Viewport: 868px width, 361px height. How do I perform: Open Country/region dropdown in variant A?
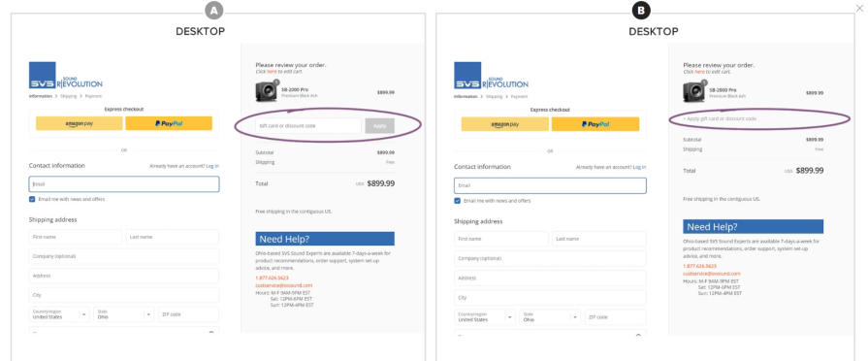pos(59,314)
